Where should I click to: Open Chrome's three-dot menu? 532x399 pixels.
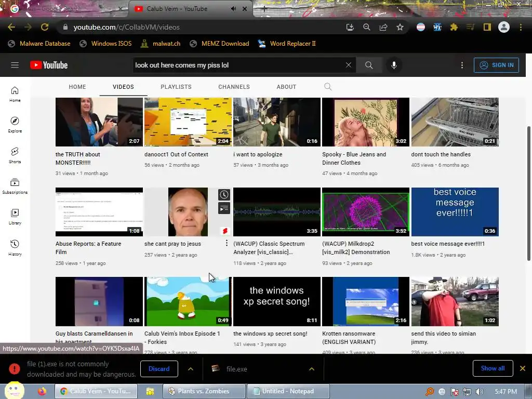pyautogui.click(x=521, y=27)
